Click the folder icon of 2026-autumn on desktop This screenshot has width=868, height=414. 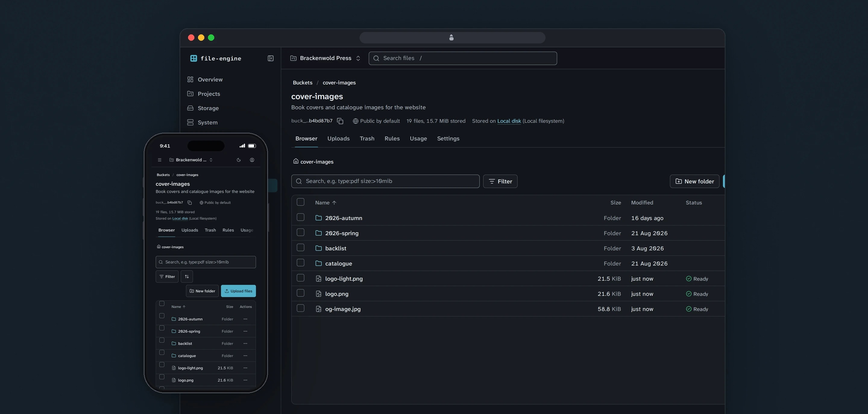[x=319, y=218]
